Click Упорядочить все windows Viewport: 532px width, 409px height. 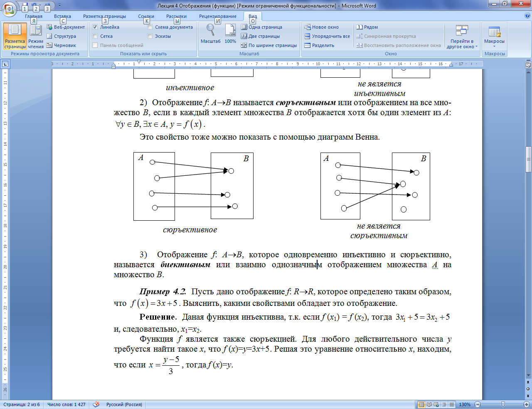(327, 36)
